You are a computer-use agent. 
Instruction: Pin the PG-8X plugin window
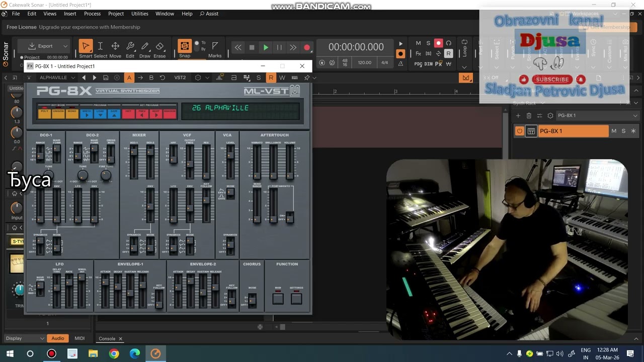pyautogui.click(x=307, y=77)
